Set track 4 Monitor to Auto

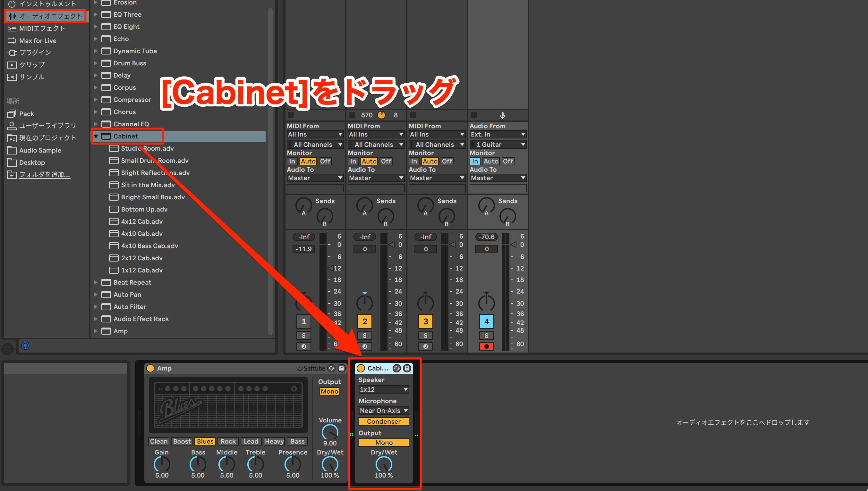click(491, 161)
